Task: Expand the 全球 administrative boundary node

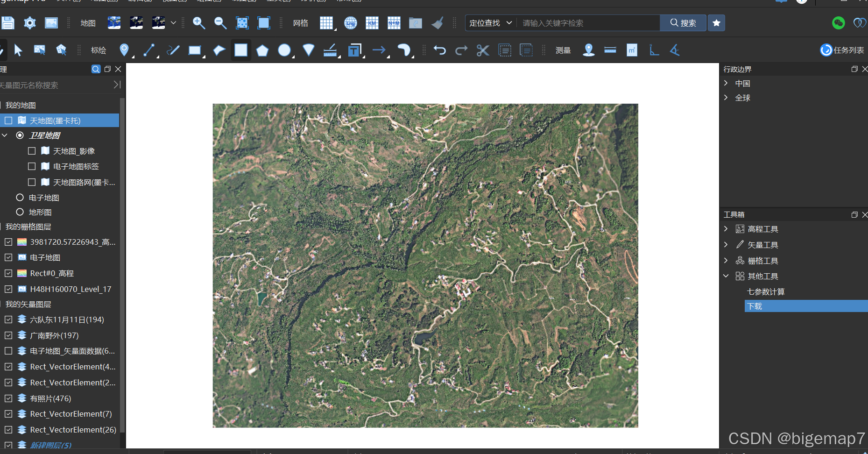Action: [726, 98]
